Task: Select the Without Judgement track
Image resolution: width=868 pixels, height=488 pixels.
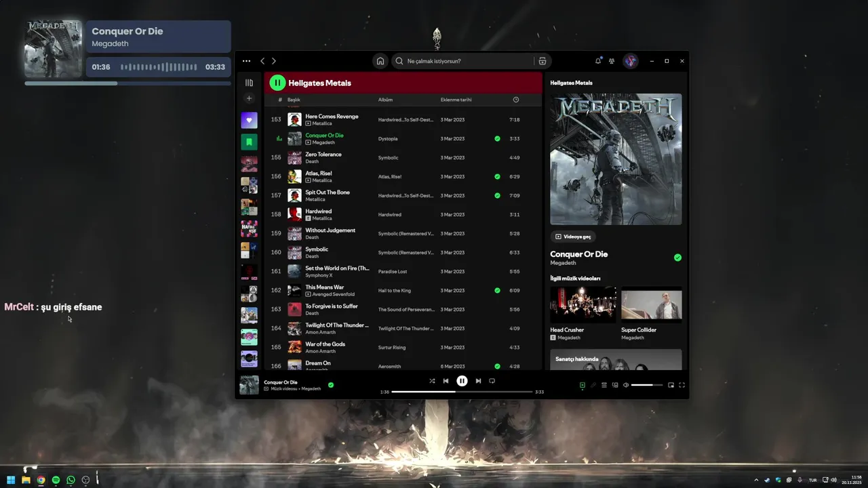Action: (403, 233)
